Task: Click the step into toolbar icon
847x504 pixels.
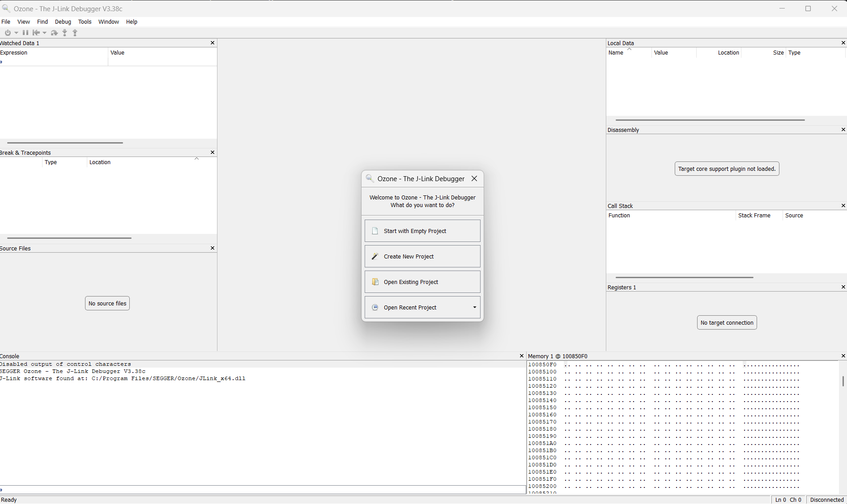Action: (x=65, y=33)
